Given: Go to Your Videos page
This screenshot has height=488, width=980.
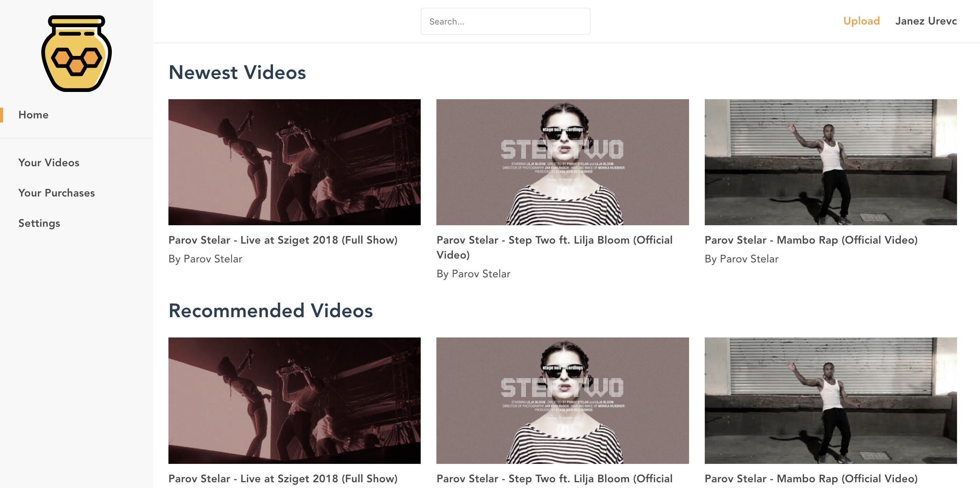Looking at the screenshot, I should (49, 162).
